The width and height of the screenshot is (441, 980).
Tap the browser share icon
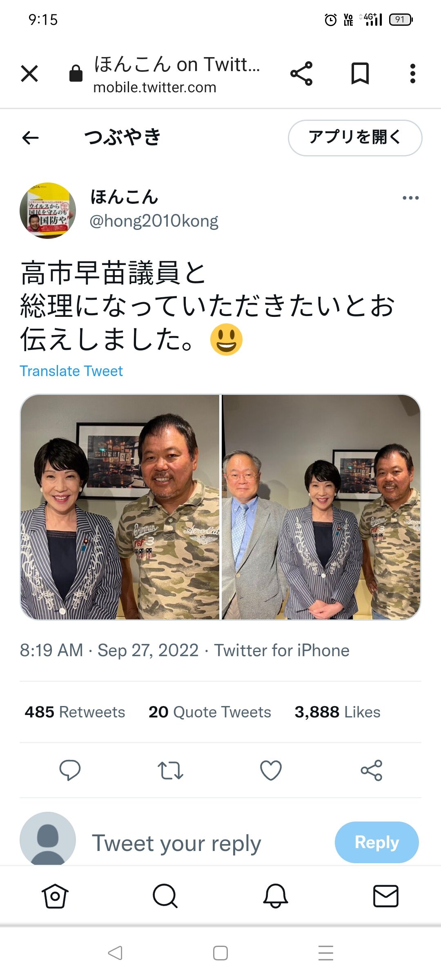[x=301, y=73]
